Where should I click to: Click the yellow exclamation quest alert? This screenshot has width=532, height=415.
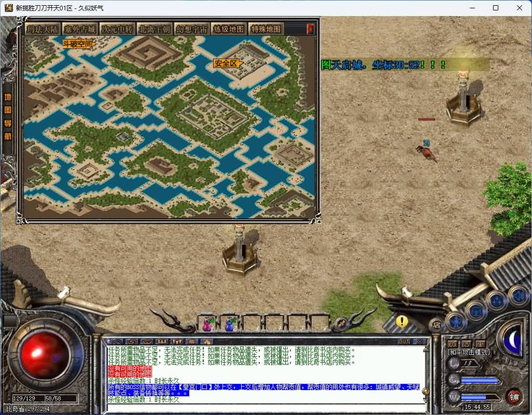coord(402,321)
